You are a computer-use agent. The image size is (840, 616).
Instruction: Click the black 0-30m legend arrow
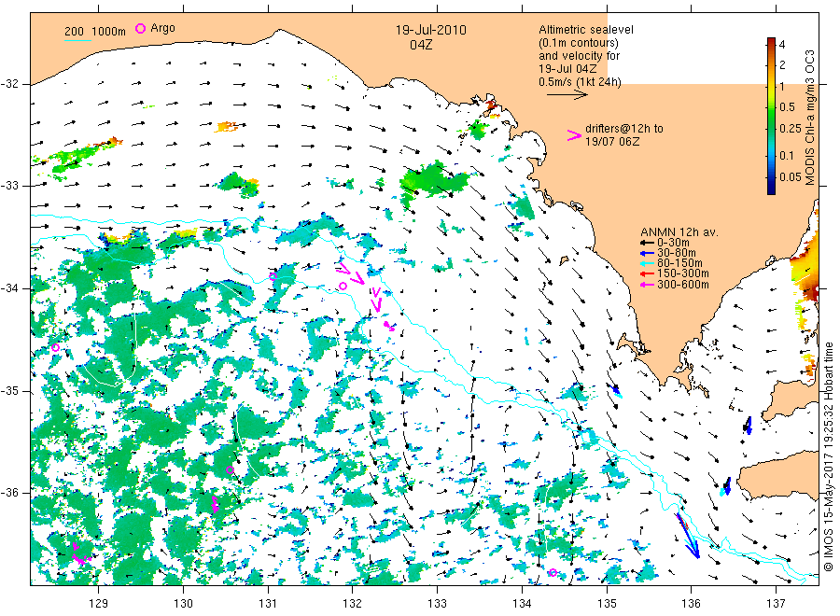(x=647, y=243)
